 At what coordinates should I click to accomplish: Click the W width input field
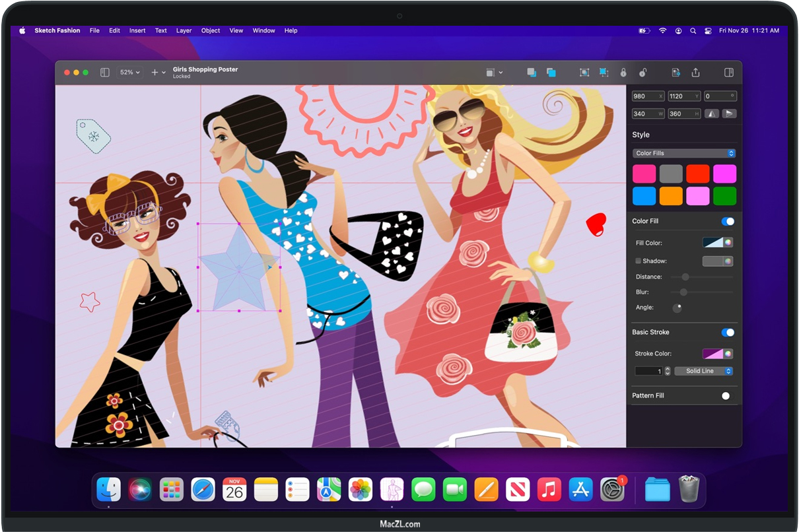click(647, 114)
